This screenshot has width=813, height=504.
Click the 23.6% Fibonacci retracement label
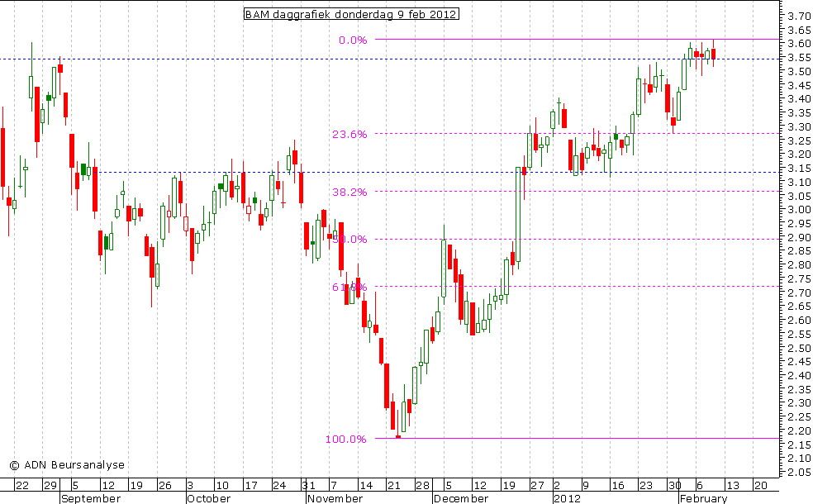[x=349, y=135]
